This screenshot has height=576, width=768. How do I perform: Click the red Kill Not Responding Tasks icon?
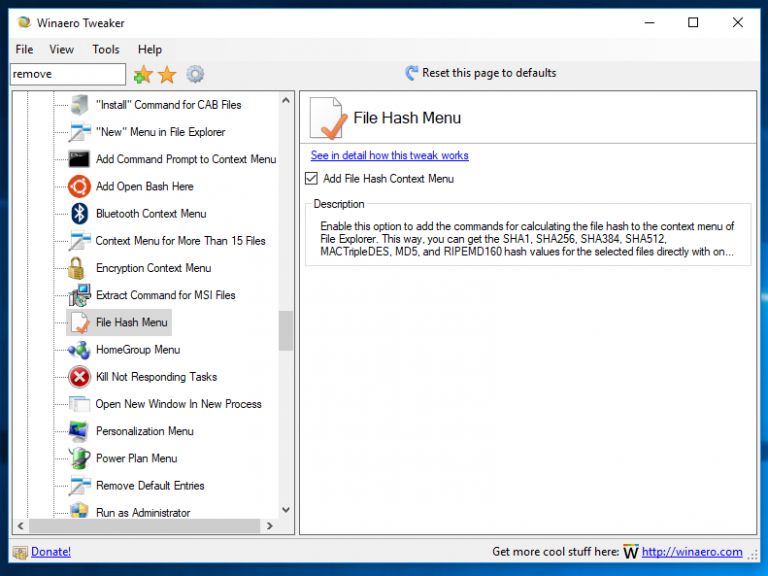[79, 377]
